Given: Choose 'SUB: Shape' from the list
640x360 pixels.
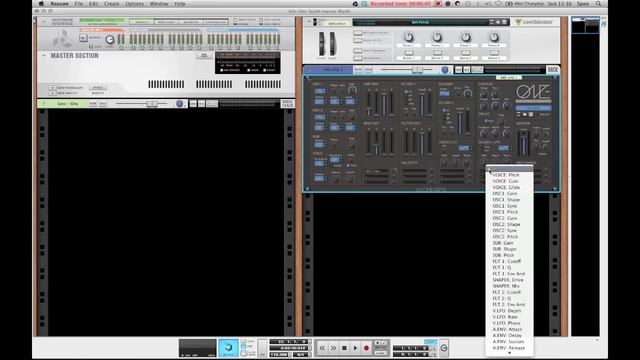Looking at the screenshot, I should click(504, 249).
